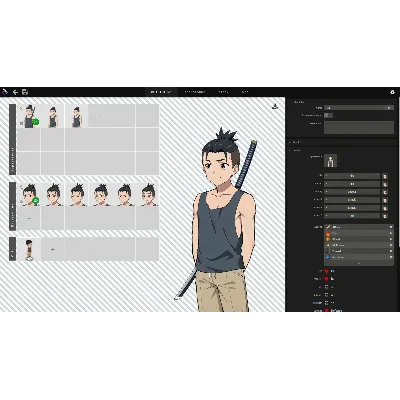Select the highlighted active tab in the top bar
Viewport: 400px width, 400px height.
(x=161, y=92)
